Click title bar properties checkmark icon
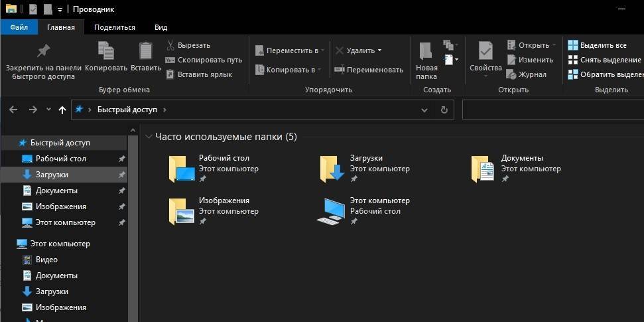The image size is (644, 322). tap(33, 9)
